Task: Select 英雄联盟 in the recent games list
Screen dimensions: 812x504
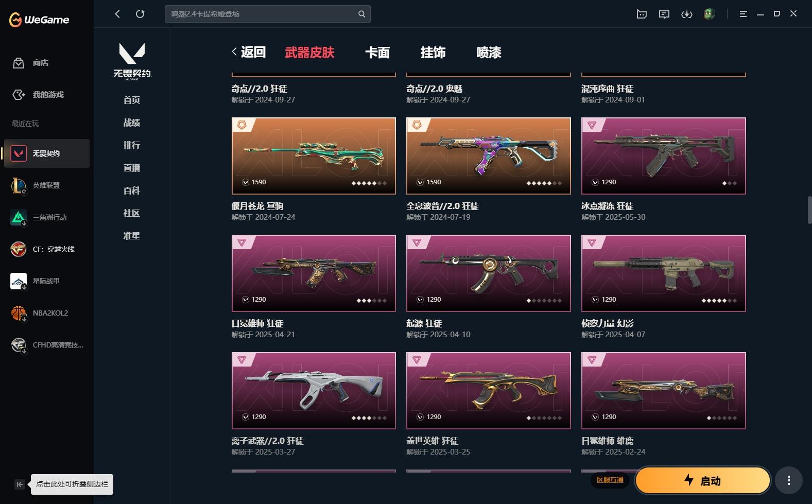Action: click(x=47, y=185)
